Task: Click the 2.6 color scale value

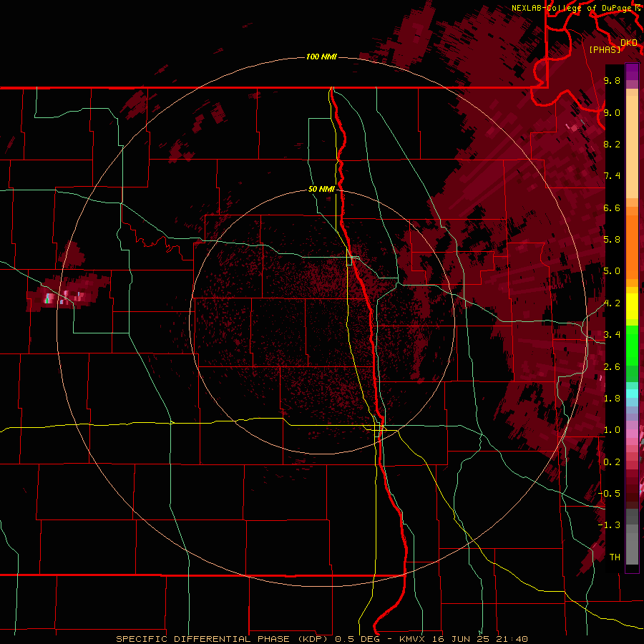Action: coord(612,367)
